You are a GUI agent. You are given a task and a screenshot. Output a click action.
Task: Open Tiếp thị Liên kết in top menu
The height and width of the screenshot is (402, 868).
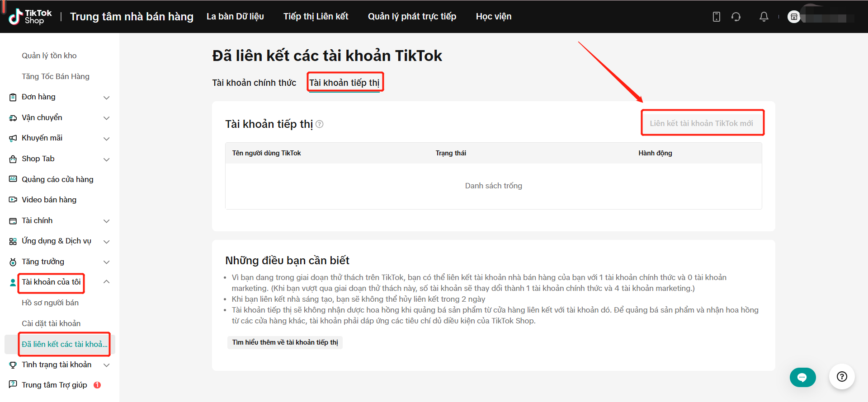coord(316,17)
